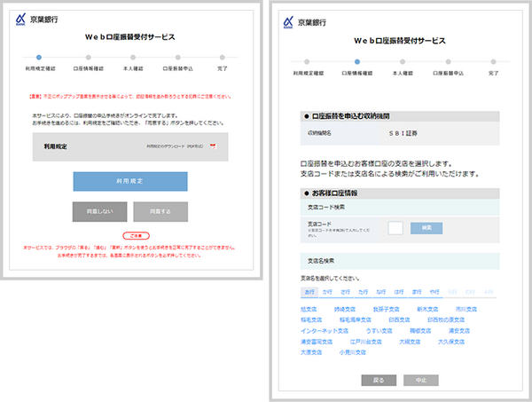532x402 pixels.
Task: Select the ま行 tab
Action: coord(417,292)
